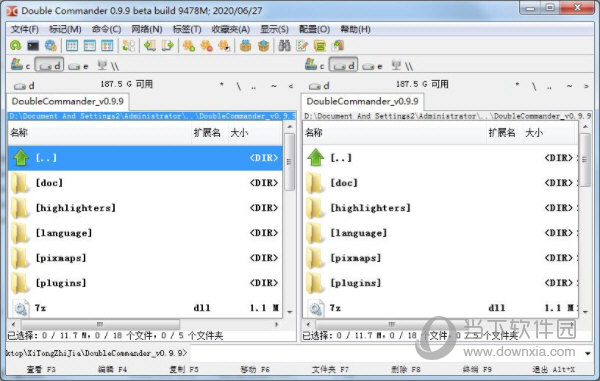Sort left panel by 名称 column header
Viewport: 600px width, 381px height.
pos(99,133)
